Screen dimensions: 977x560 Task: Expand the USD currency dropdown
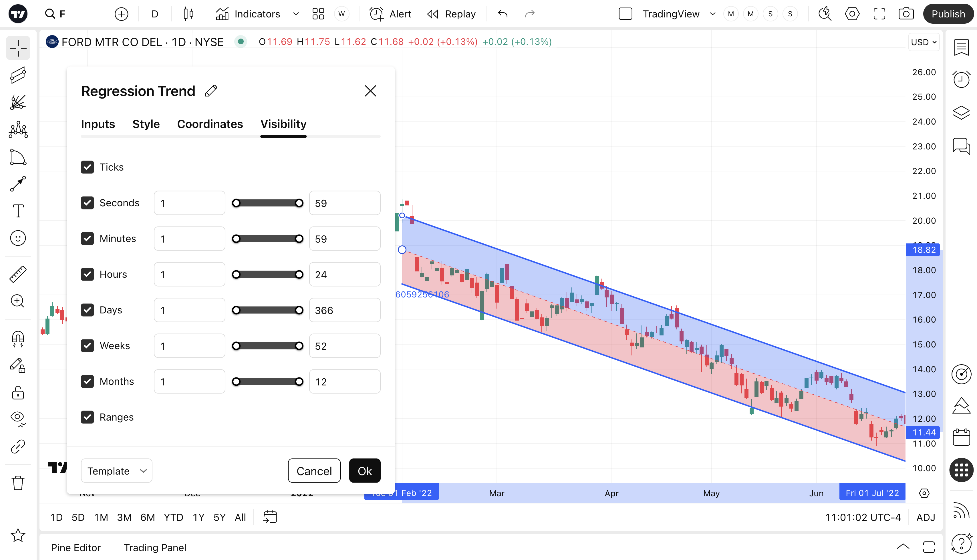click(923, 42)
